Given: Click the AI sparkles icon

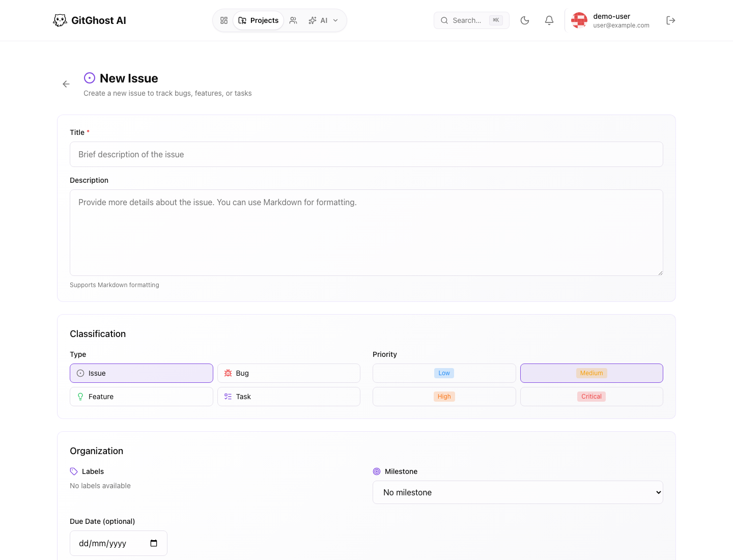Looking at the screenshot, I should pyautogui.click(x=313, y=20).
